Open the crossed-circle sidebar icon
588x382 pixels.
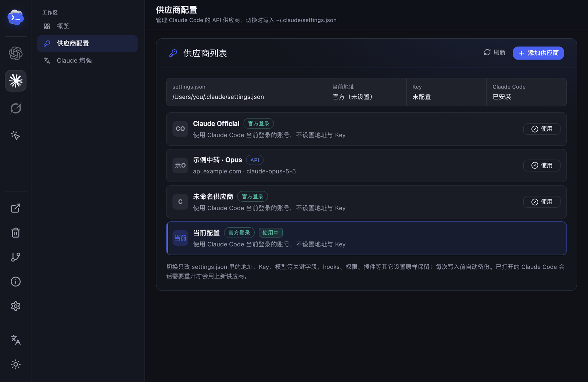15,108
